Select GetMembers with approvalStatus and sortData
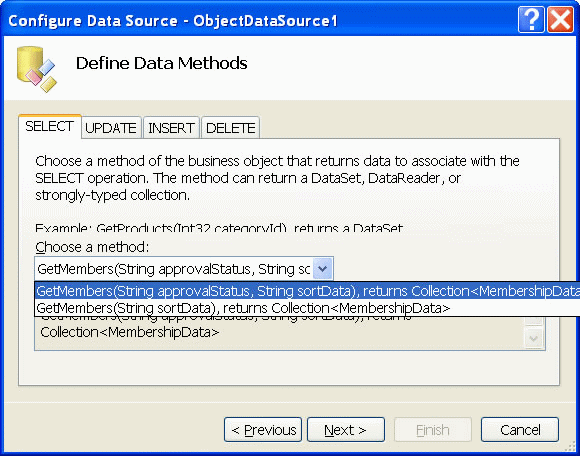 (x=308, y=291)
